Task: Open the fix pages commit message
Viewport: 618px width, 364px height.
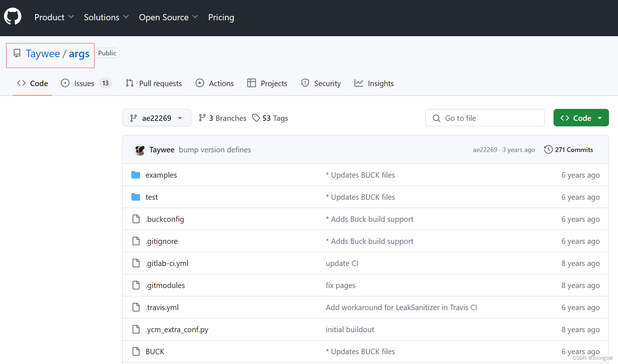Action: pos(341,285)
